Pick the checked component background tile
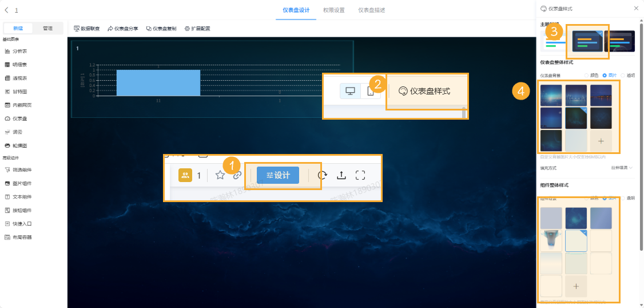Image resolution: width=644 pixels, height=308 pixels. [x=577, y=240]
